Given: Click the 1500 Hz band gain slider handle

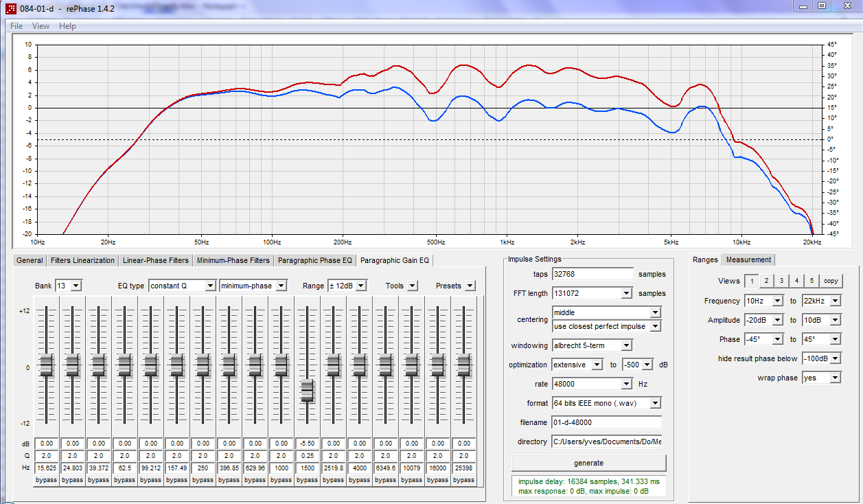Looking at the screenshot, I should [307, 390].
